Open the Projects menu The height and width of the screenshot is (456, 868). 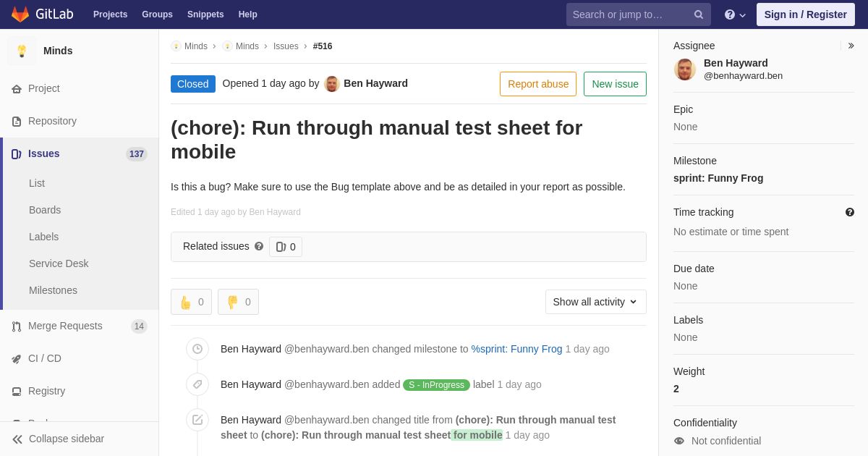(x=110, y=14)
